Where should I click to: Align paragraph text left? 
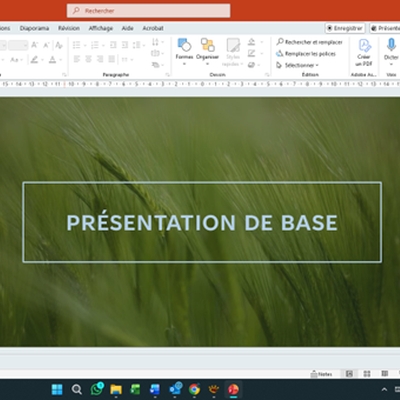tap(77, 59)
